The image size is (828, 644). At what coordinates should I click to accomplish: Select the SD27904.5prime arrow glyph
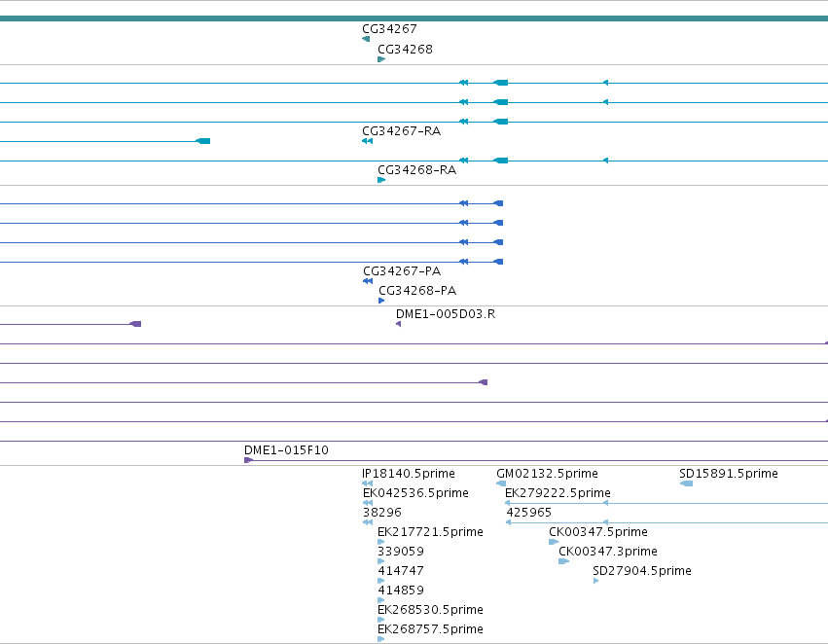[x=595, y=581]
